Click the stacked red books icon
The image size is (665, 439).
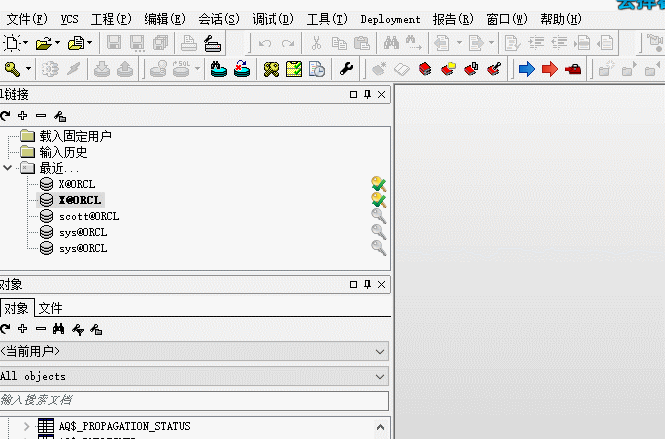point(425,69)
